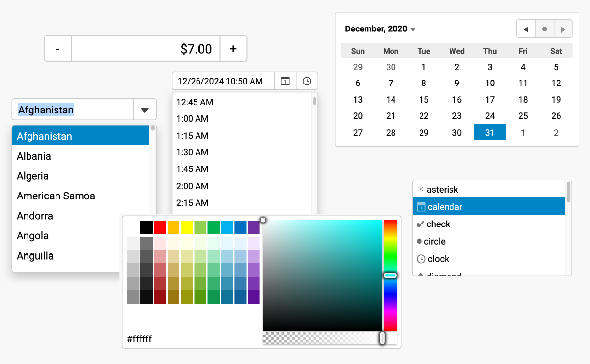The height and width of the screenshot is (364, 590).
Task: Jump to today using calendar dot button
Action: 544,29
